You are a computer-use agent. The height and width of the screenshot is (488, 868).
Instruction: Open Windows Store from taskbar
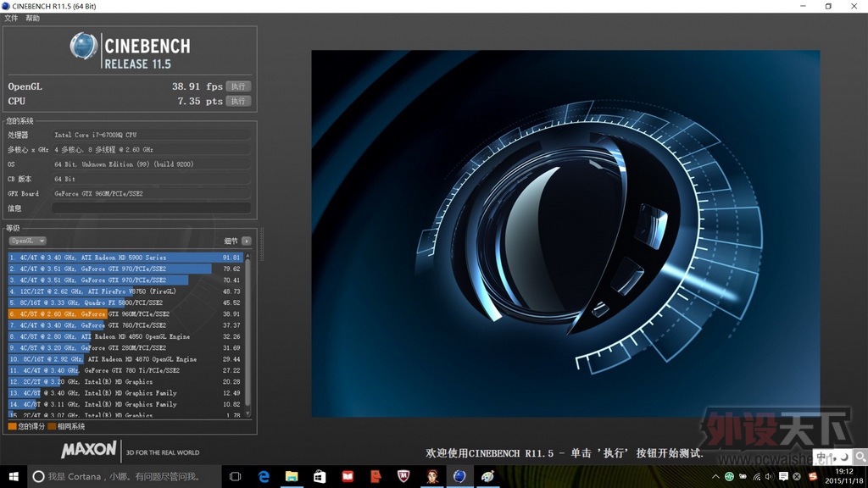(x=320, y=476)
